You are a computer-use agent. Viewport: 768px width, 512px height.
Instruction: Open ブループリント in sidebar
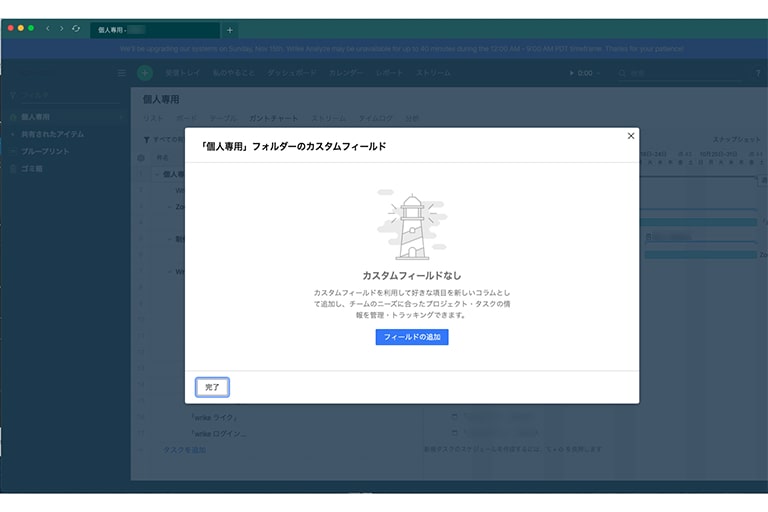(x=46, y=151)
